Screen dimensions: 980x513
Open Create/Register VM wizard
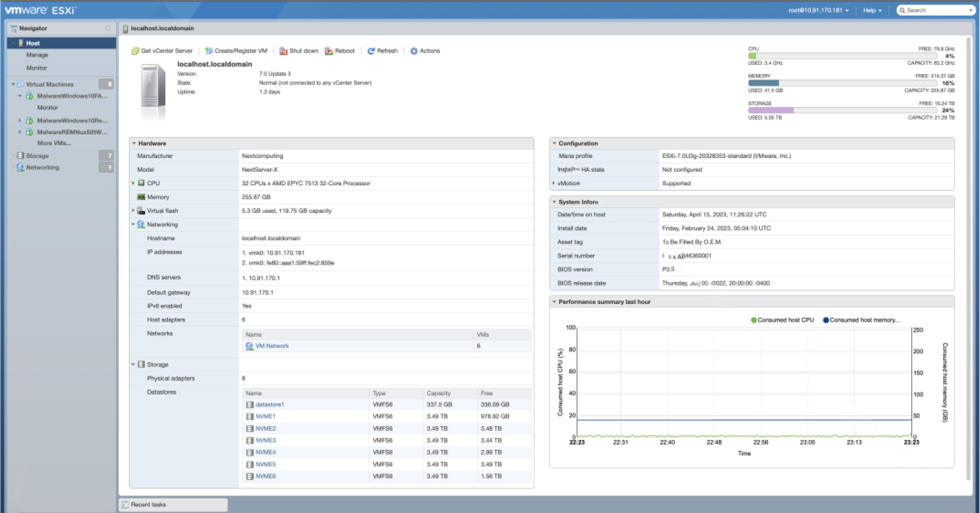click(x=236, y=51)
